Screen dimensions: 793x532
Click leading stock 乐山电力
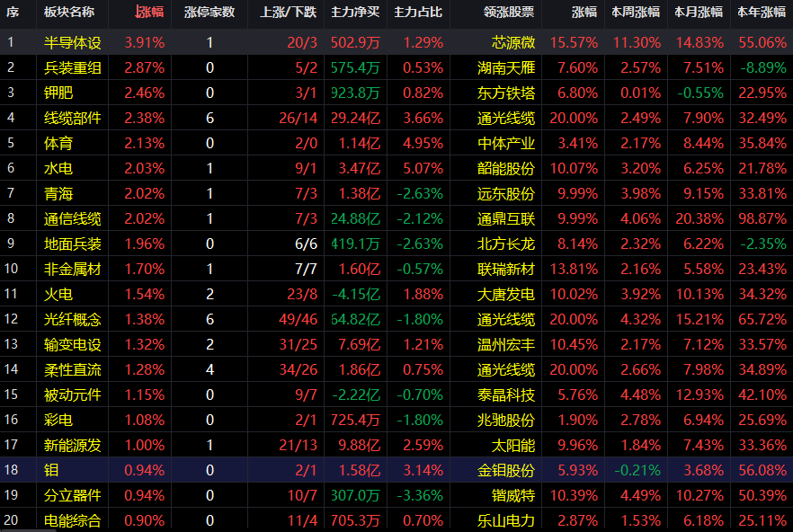[505, 521]
